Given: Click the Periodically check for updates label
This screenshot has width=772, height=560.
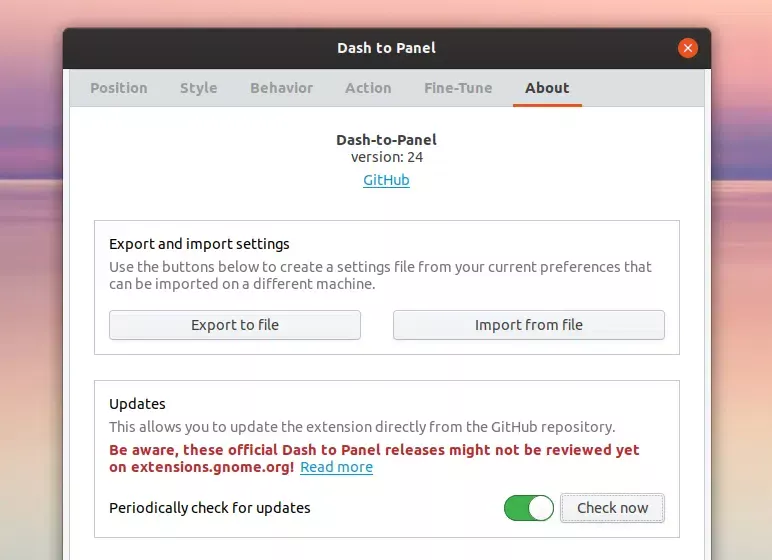Looking at the screenshot, I should coord(209,508).
